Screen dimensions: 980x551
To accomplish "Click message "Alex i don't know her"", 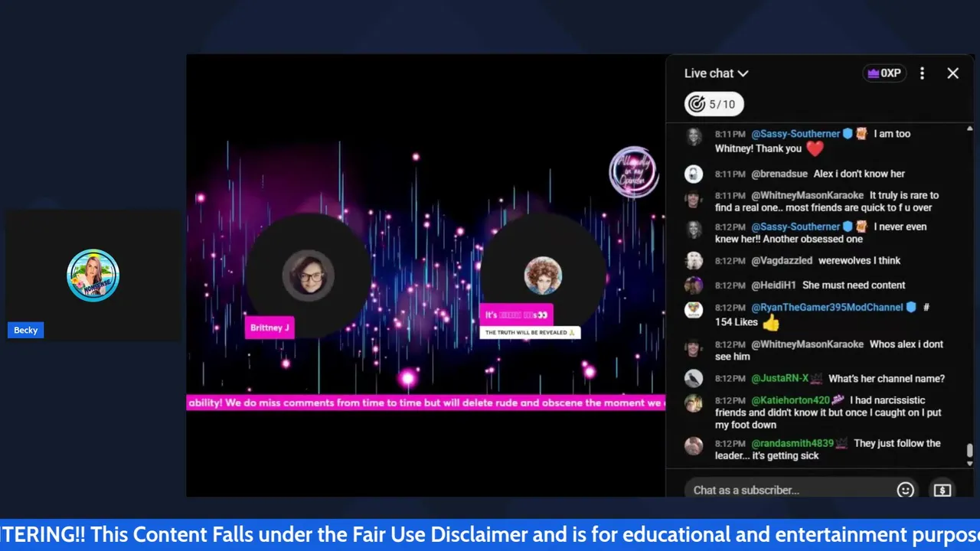I will (x=859, y=174).
